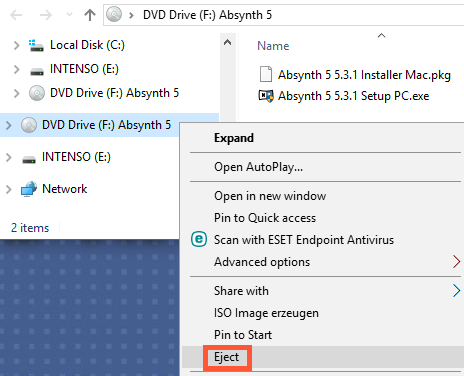The width and height of the screenshot is (464, 376).
Task: Choose Pin to Quick access
Action: point(265,218)
